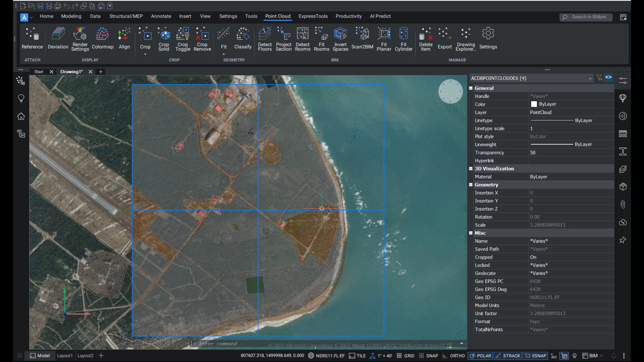Image resolution: width=644 pixels, height=362 pixels.
Task: Toggle the visibility eye in Properties panel
Action: tap(608, 77)
